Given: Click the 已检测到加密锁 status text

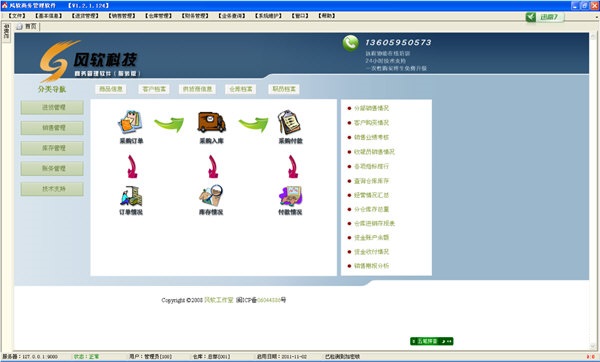Looking at the screenshot, I should pos(342,357).
